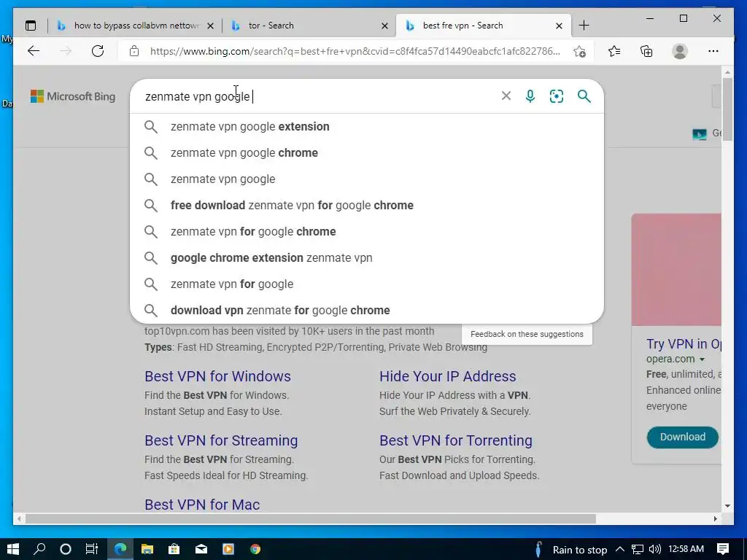Close the 'best fre vpn - Search' tab
This screenshot has width=747, height=560.
560,26
